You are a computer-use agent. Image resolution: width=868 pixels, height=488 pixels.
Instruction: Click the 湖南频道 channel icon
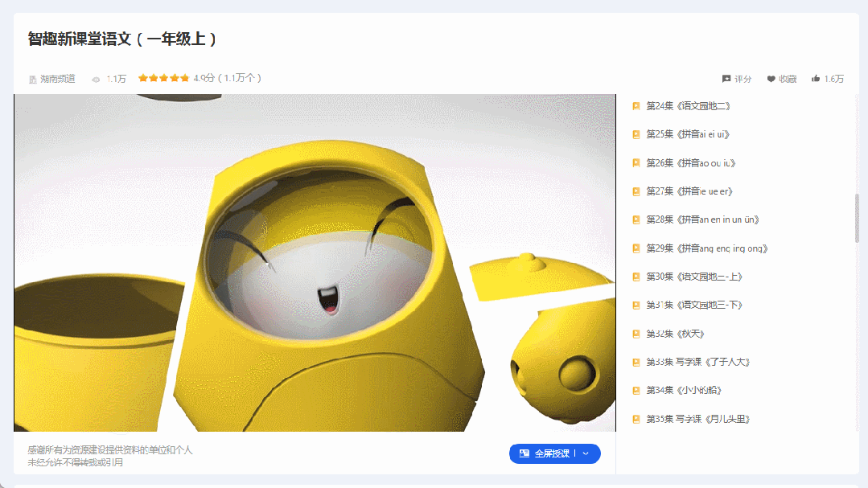tap(33, 79)
